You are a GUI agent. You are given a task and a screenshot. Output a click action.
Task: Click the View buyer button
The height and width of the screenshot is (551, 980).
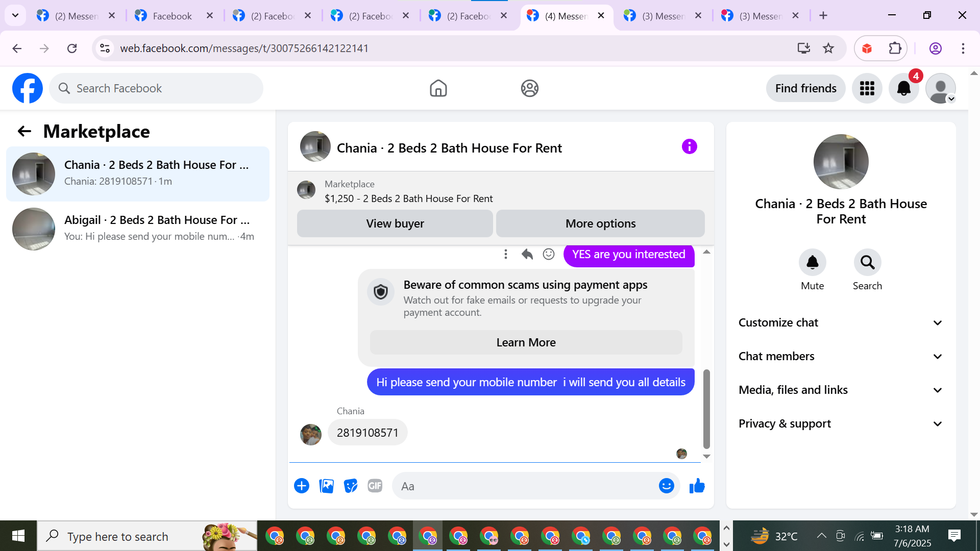point(395,223)
